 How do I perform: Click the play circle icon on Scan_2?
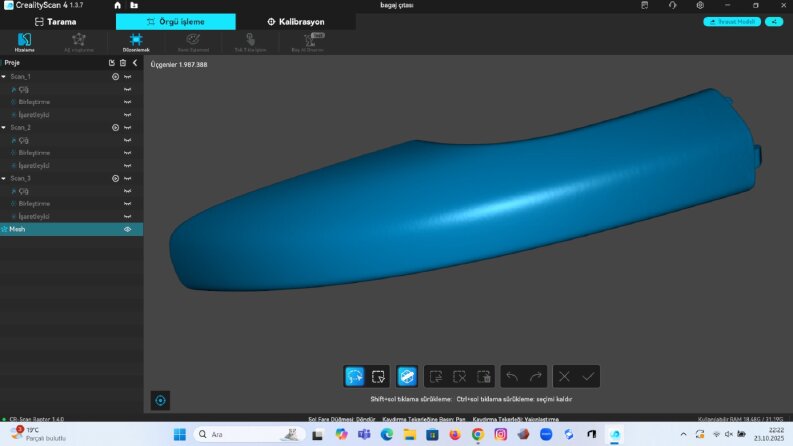[x=115, y=127]
